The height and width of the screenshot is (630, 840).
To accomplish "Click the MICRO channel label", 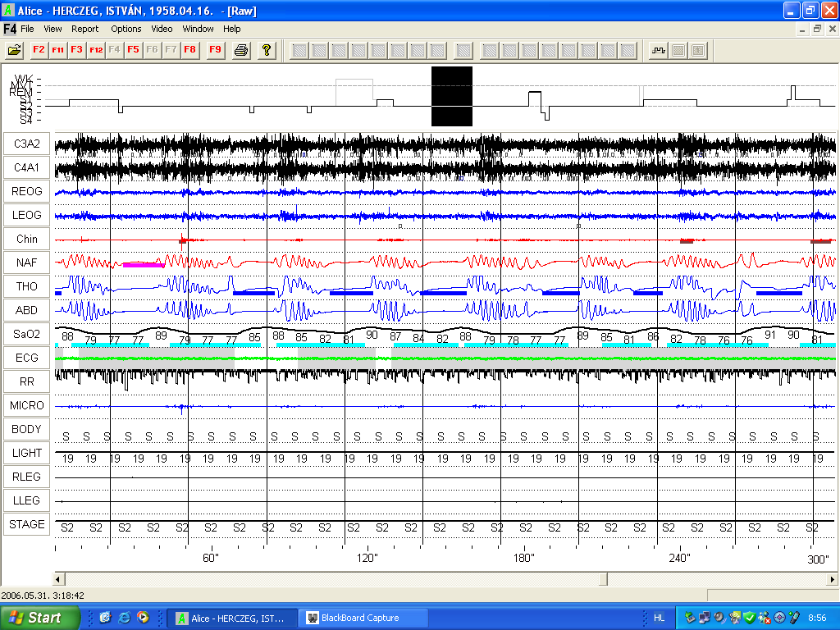I will (27, 405).
